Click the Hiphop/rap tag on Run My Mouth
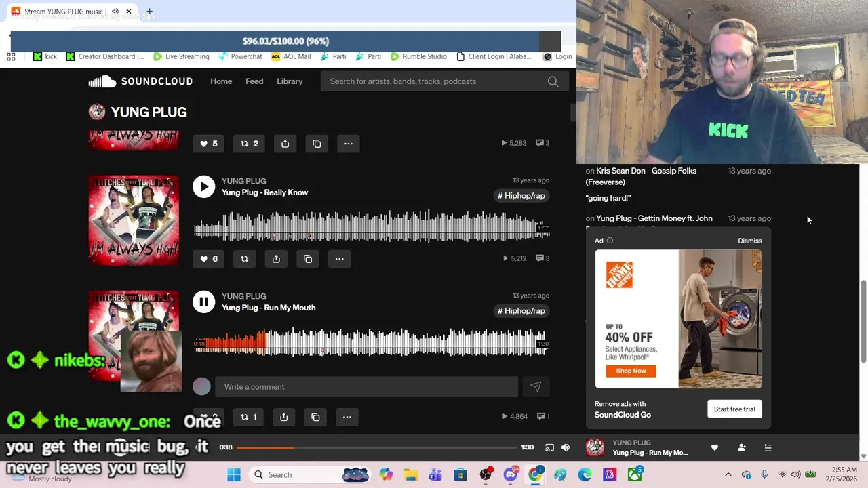 (521, 311)
